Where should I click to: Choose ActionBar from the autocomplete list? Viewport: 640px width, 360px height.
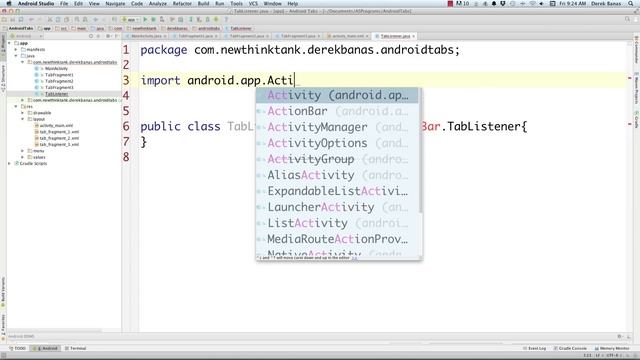pos(337,111)
